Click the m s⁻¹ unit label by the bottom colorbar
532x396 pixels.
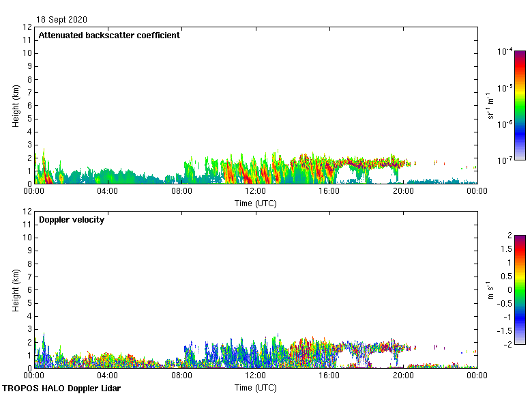490,289
